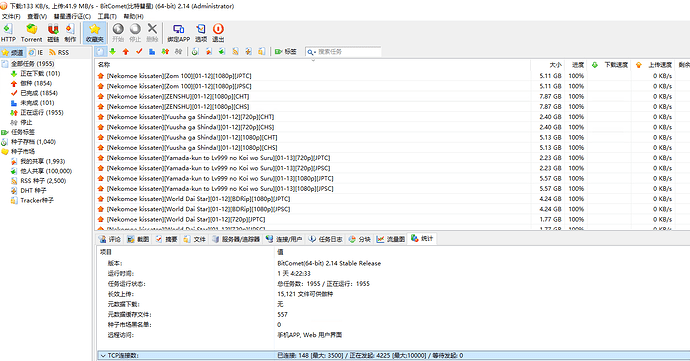The width and height of the screenshot is (690, 361).
Task: Toggle the Favorites (收藏夹) star button
Action: 95,33
